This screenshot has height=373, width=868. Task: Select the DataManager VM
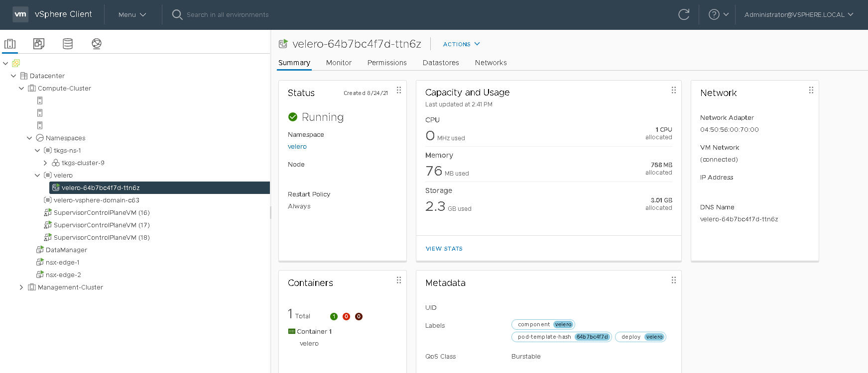click(x=66, y=250)
